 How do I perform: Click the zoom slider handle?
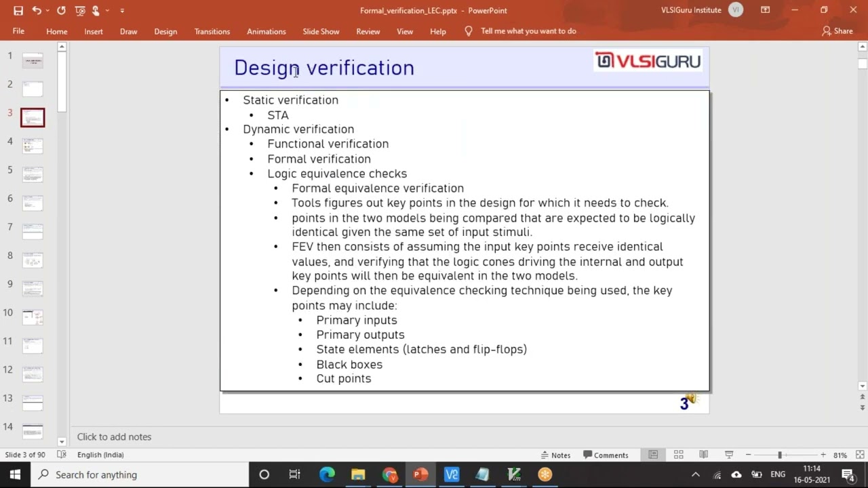pyautogui.click(x=780, y=455)
